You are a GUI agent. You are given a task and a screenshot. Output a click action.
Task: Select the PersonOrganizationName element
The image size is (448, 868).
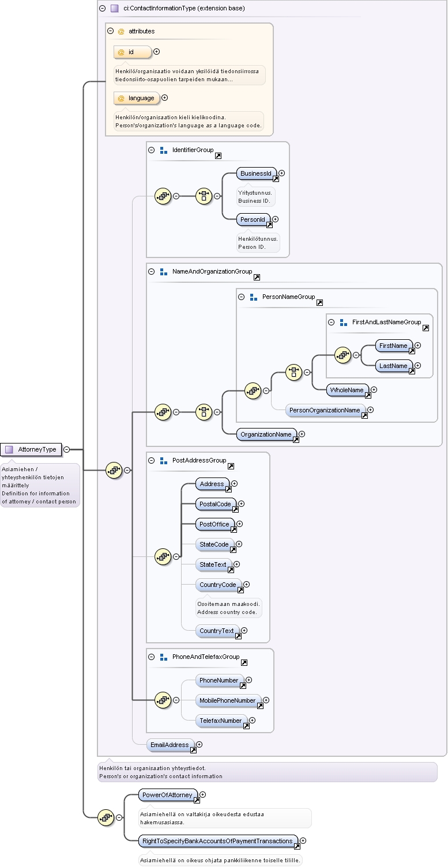point(326,410)
